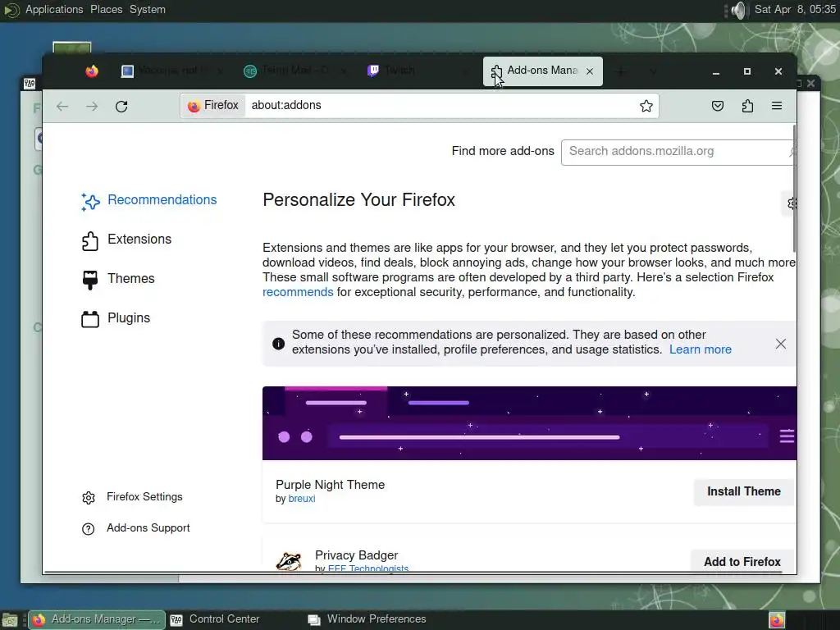Click the Purple Night Theme preview image
This screenshot has height=630, width=840.
(x=529, y=423)
